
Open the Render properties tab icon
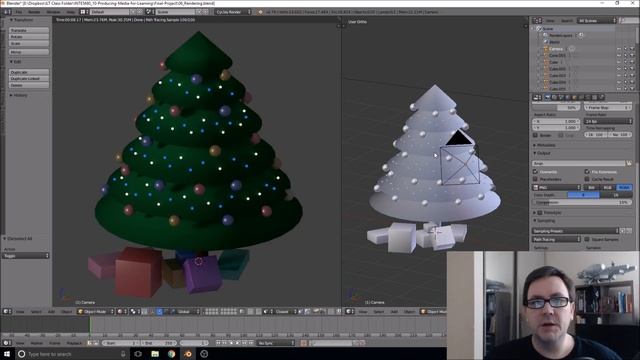pyautogui.click(x=548, y=97)
